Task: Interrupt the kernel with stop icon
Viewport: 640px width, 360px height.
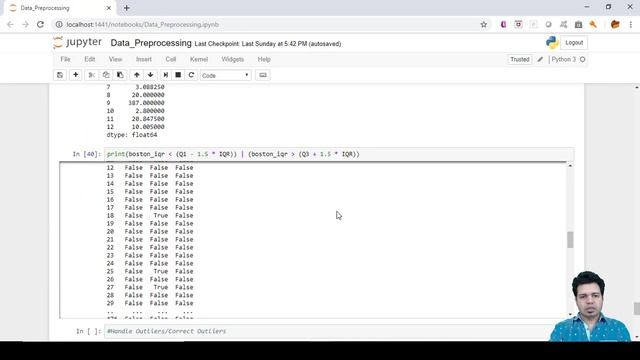Action: [x=178, y=75]
